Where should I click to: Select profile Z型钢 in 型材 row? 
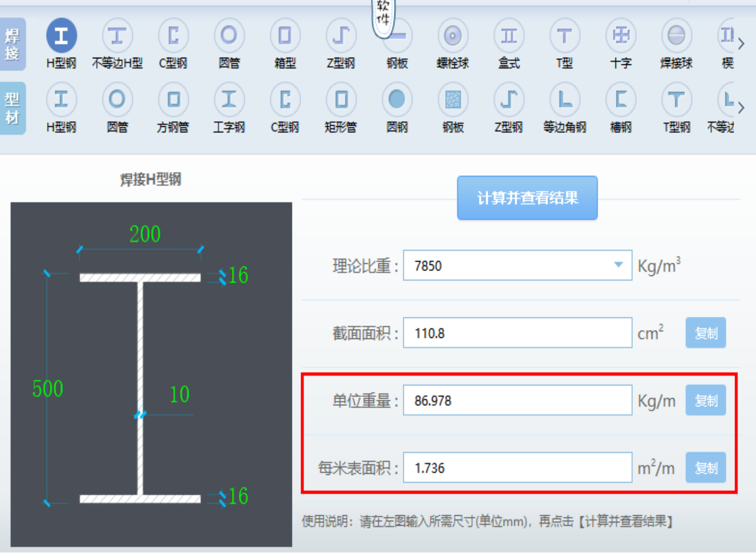[509, 100]
